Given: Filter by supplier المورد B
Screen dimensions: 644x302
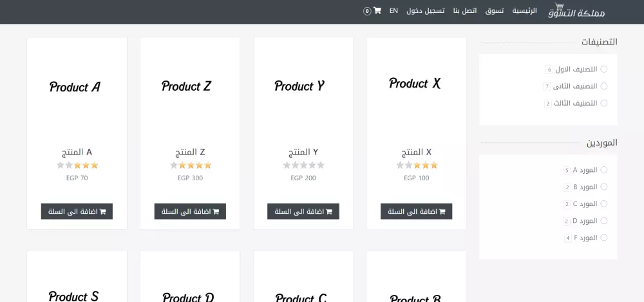Looking at the screenshot, I should click(604, 187).
